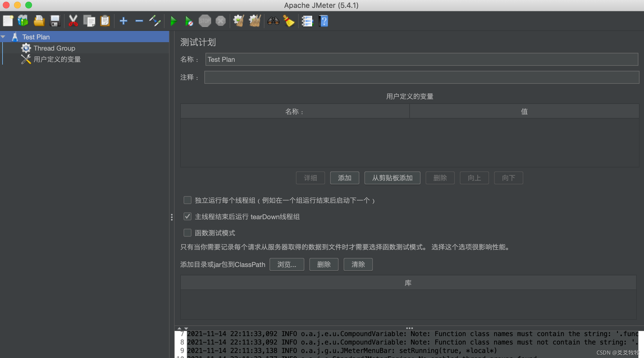Click the Templates icon in toolbar
The width and height of the screenshot is (644, 358).
[23, 21]
